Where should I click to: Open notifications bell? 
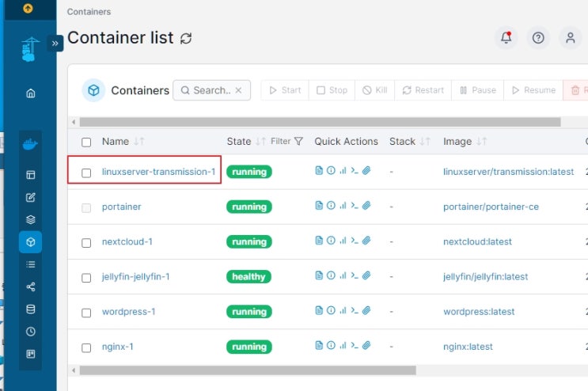click(x=506, y=37)
